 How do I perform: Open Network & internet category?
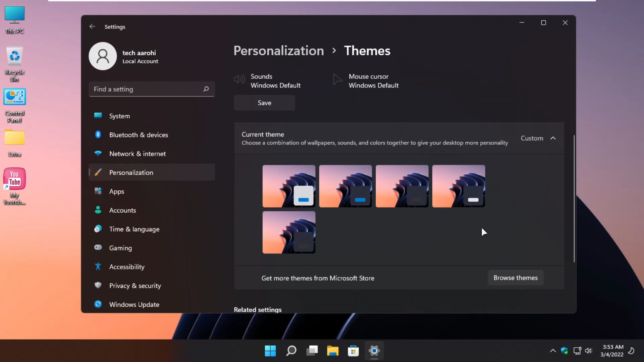152,153
